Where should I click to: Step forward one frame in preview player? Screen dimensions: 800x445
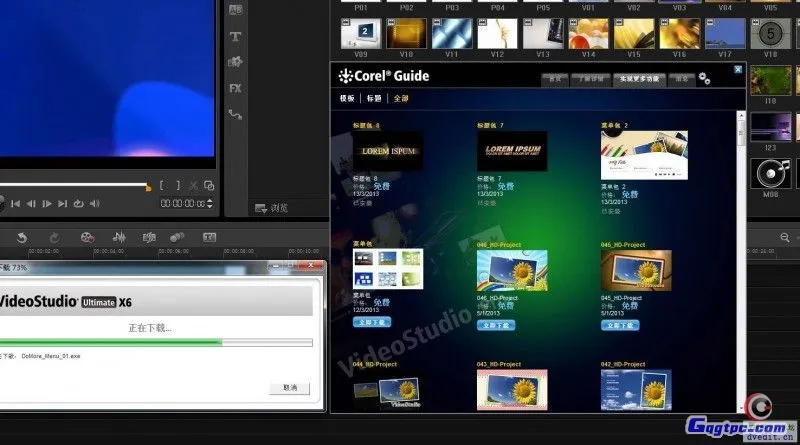click(x=47, y=204)
